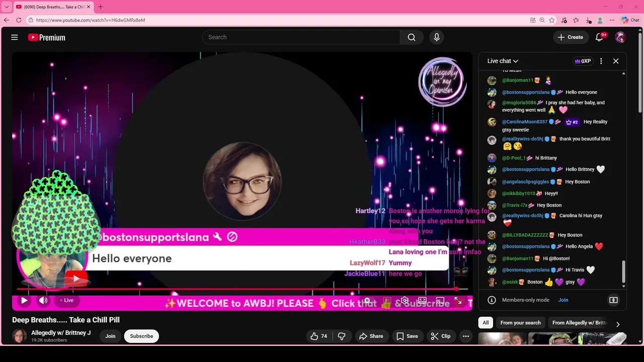
Task: Click the search magnifier button
Action: 412,37
